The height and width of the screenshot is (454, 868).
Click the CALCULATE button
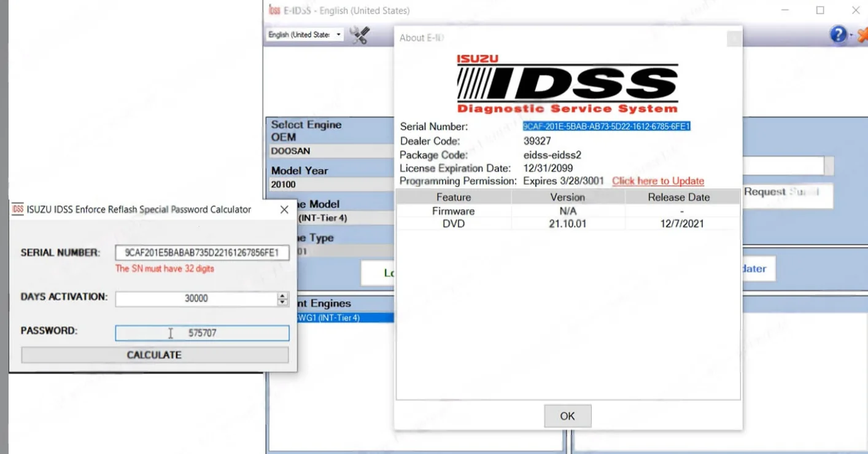[155, 355]
